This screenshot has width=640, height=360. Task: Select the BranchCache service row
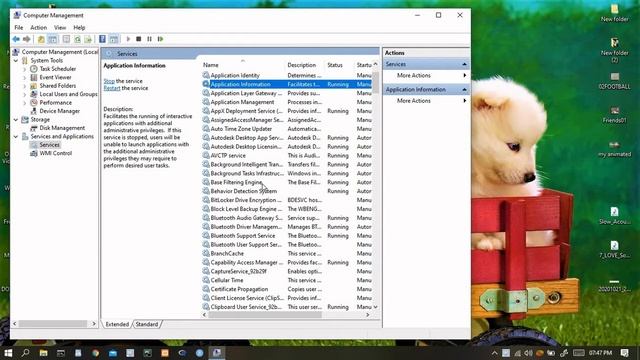(x=287, y=253)
